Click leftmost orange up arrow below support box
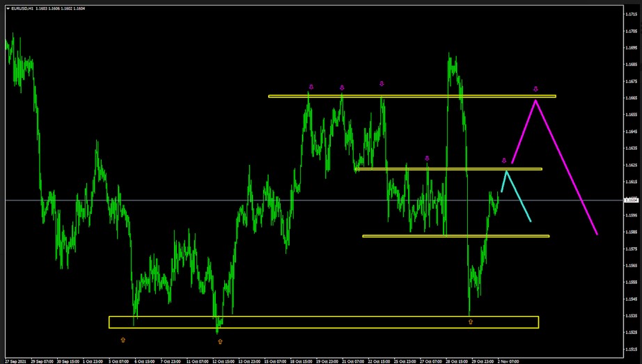642x364 pixels. [x=123, y=340]
